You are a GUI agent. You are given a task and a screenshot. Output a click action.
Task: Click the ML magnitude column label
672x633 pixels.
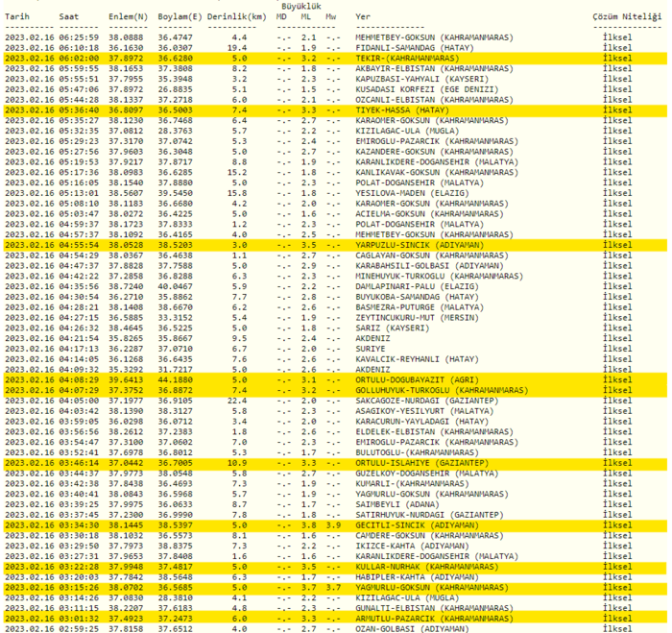click(x=306, y=16)
